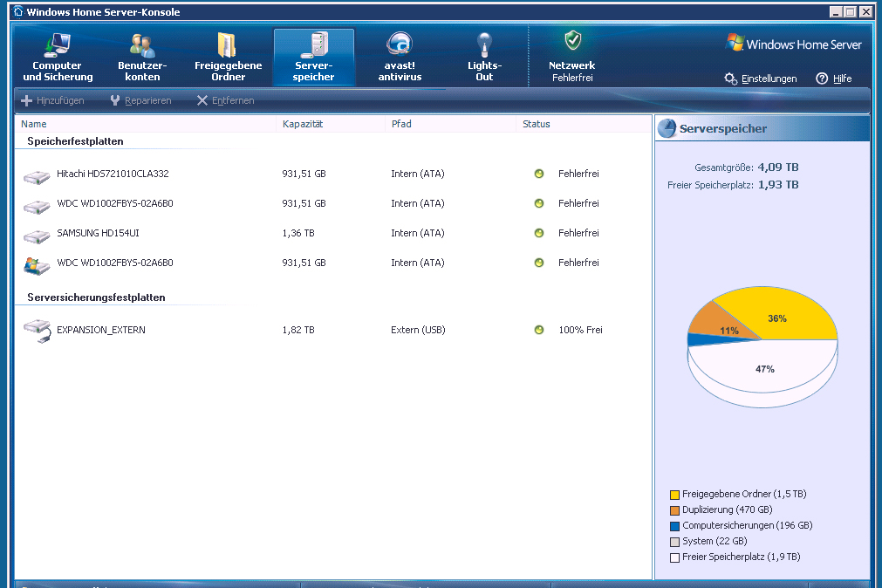Click the Hinzufügen plus icon
Screen dimensions: 882x588
click(26, 100)
